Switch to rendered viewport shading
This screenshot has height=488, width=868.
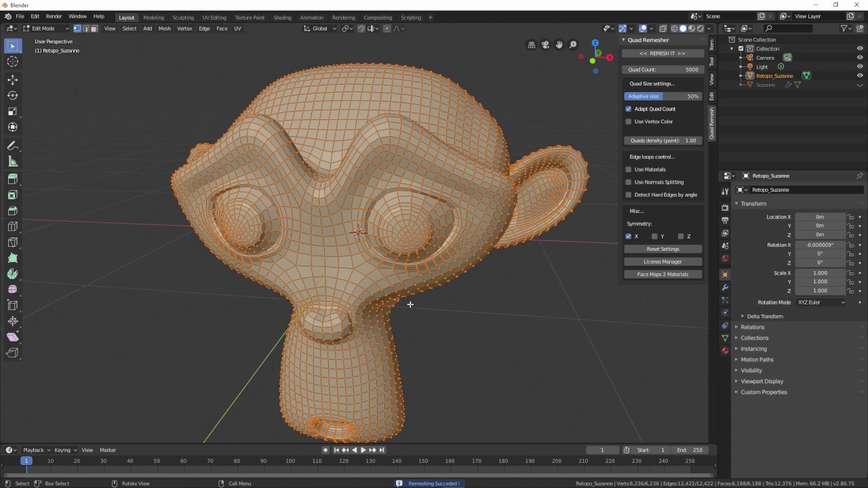[x=700, y=28]
